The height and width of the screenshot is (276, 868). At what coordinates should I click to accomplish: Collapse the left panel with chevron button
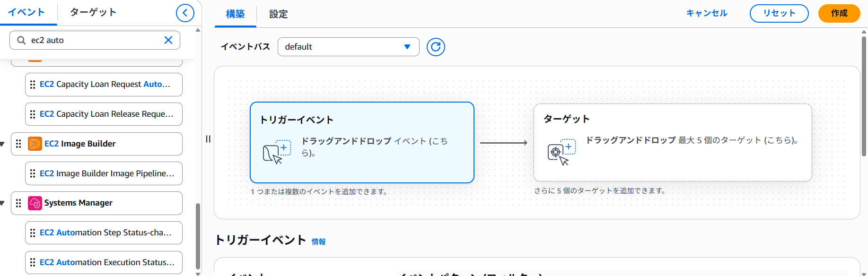point(185,13)
